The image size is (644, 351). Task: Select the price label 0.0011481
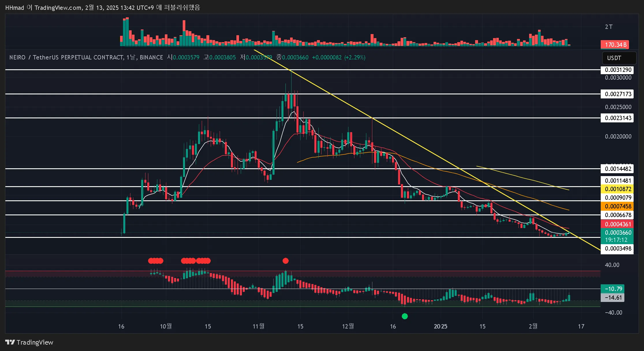(x=617, y=180)
